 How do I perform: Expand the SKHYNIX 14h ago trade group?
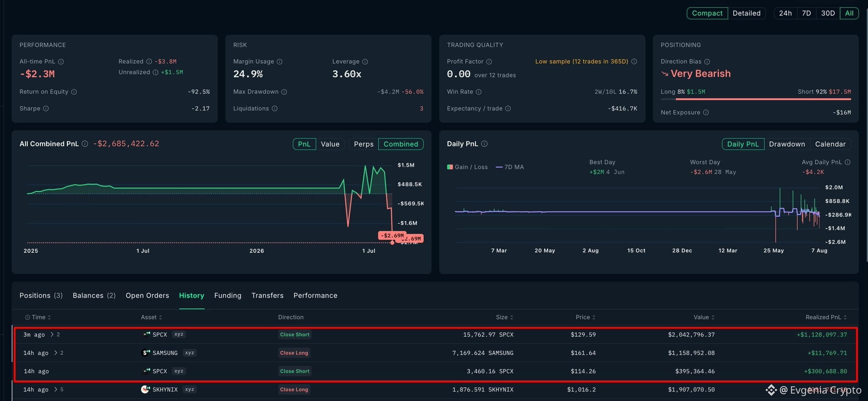point(56,390)
